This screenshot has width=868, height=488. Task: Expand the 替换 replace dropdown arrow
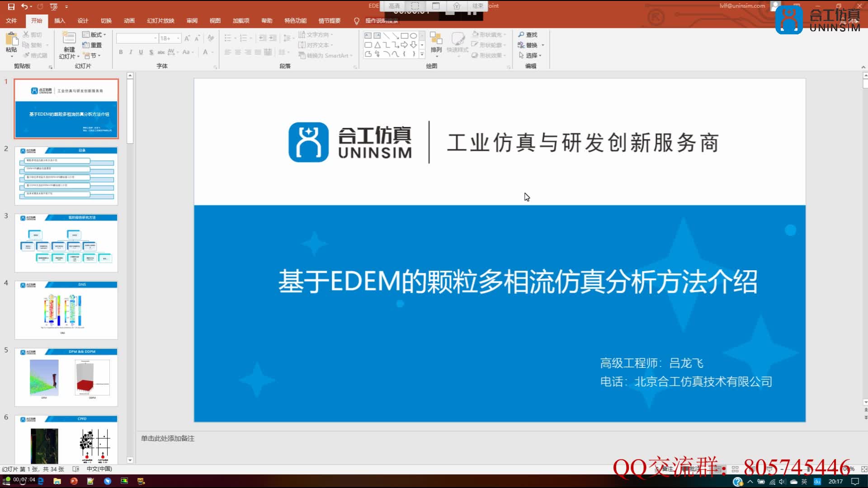tap(542, 45)
